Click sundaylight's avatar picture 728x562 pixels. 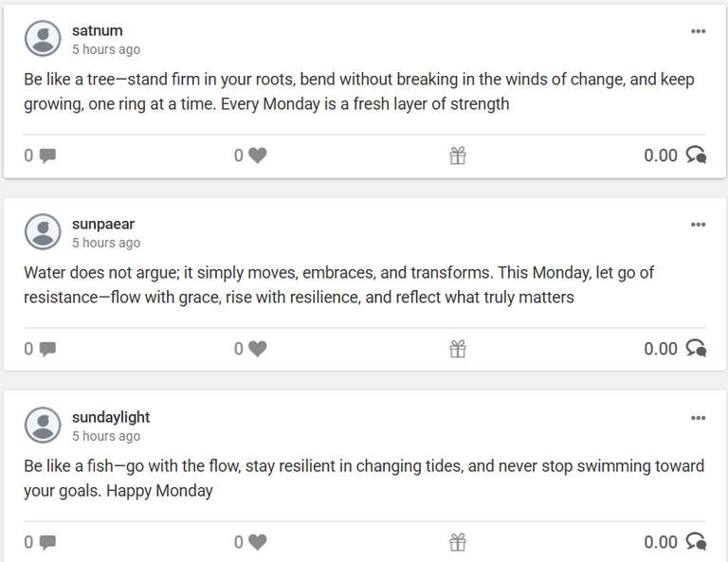click(x=43, y=426)
